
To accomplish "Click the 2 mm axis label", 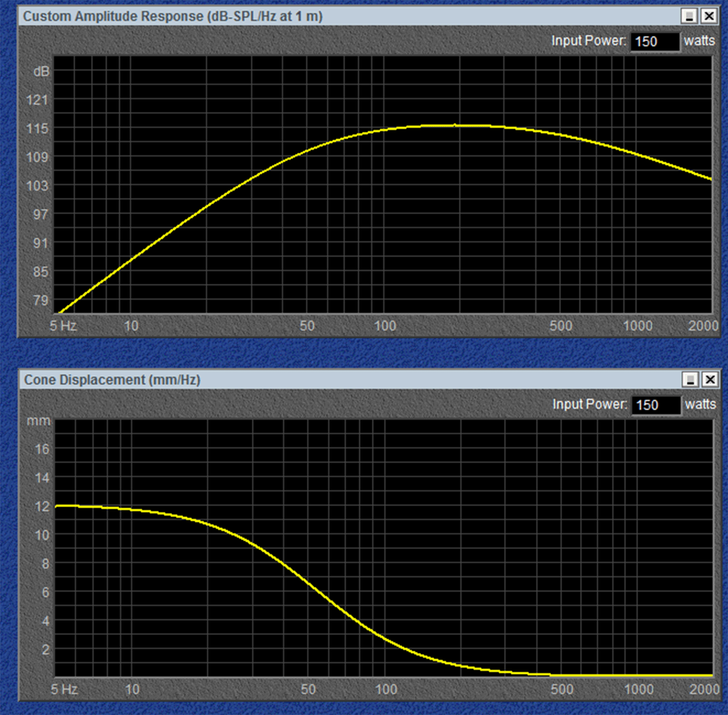I will coord(46,649).
